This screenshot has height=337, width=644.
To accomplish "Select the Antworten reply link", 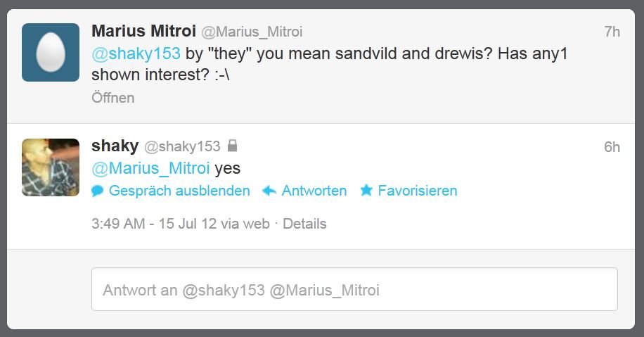I will (314, 191).
